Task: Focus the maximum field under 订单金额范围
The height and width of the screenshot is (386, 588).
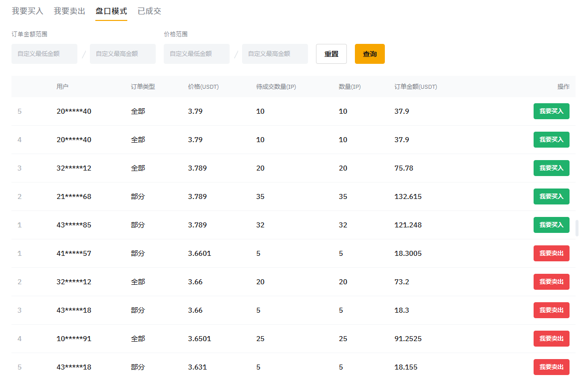Action: point(122,54)
